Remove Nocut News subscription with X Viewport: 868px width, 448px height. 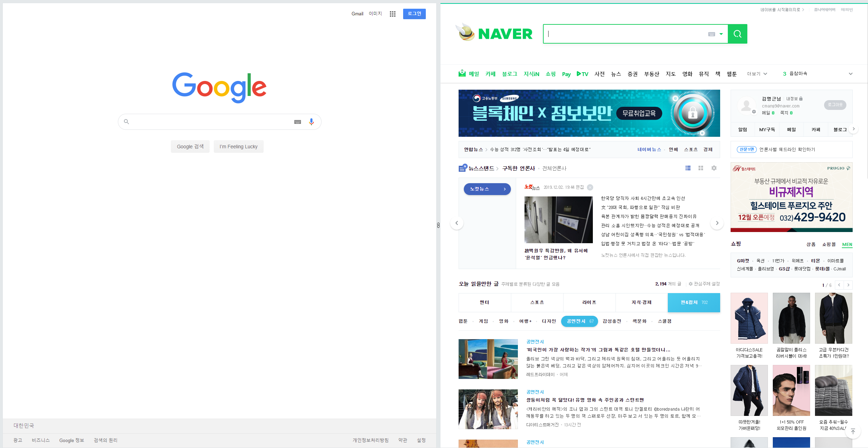coord(590,187)
